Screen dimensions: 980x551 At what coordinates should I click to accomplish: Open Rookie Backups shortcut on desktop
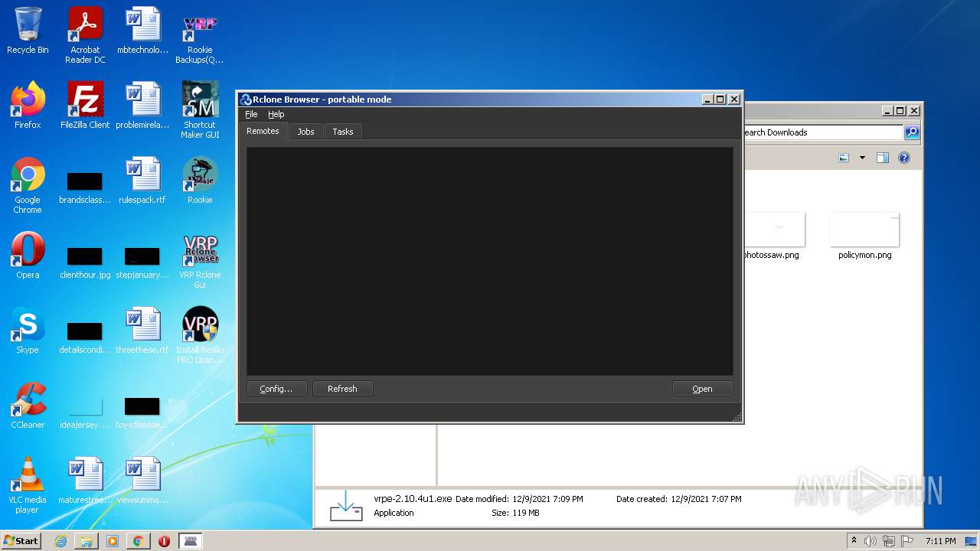tap(200, 35)
